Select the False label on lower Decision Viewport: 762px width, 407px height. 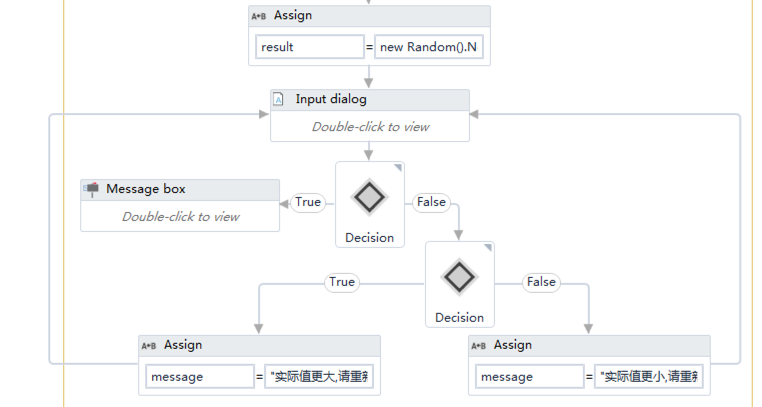(541, 282)
